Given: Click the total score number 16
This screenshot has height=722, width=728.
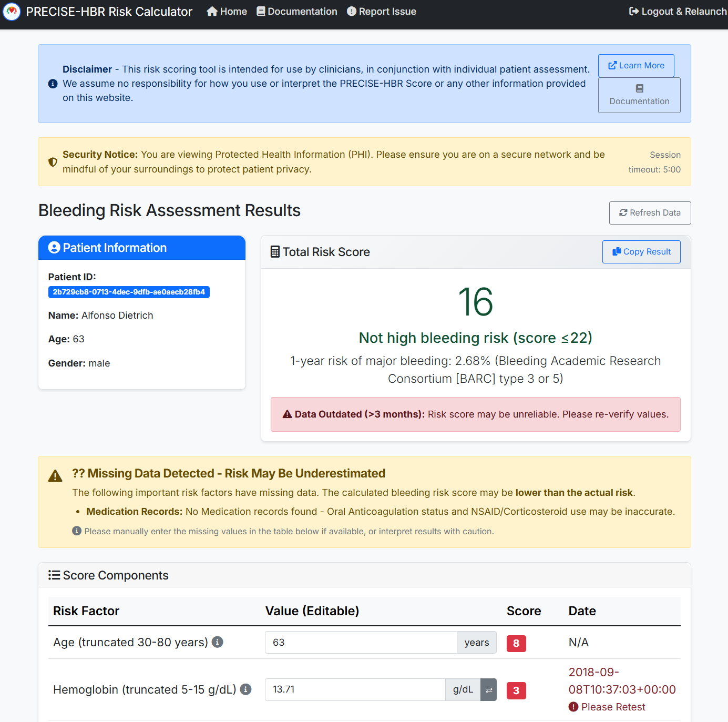Looking at the screenshot, I should click(476, 302).
